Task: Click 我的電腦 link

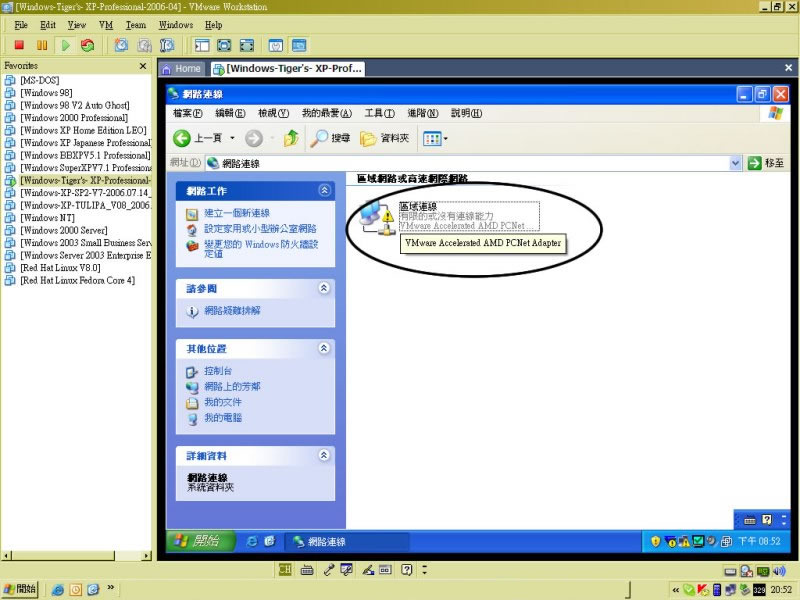Action: pyautogui.click(x=223, y=418)
